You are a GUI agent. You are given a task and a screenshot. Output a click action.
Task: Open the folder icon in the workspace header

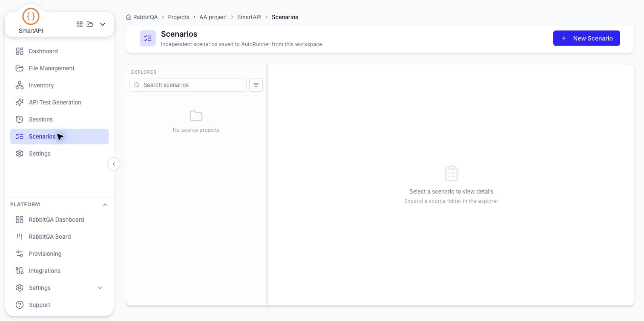90,24
